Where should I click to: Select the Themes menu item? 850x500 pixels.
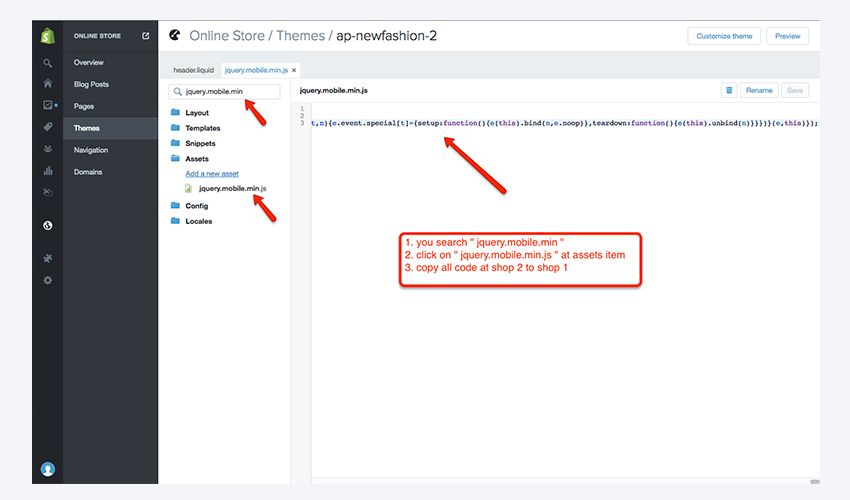coord(111,128)
